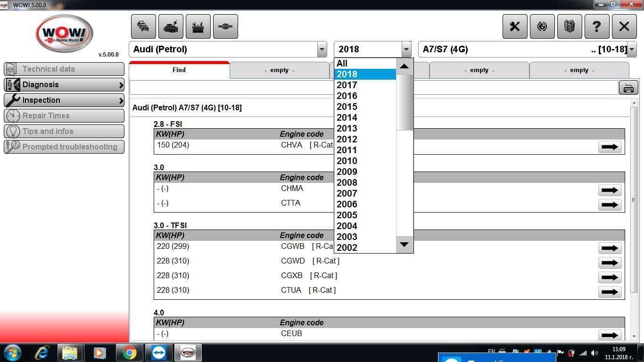Click the WOW! Online World logo
Viewport: 644px width, 362px height.
(x=64, y=33)
